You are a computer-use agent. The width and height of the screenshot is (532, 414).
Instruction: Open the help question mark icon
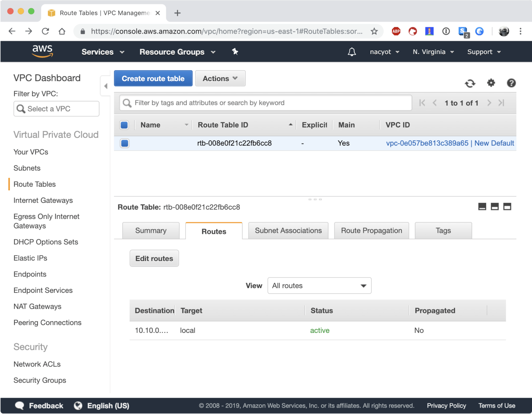tap(511, 83)
